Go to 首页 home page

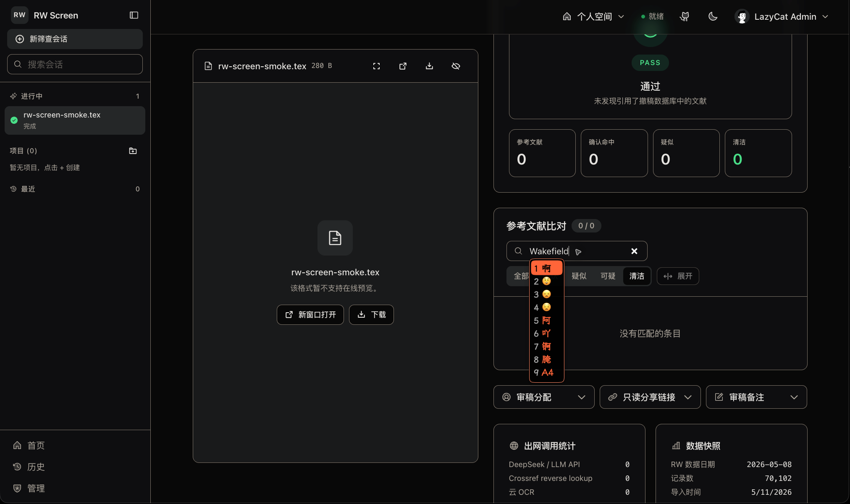(29, 445)
